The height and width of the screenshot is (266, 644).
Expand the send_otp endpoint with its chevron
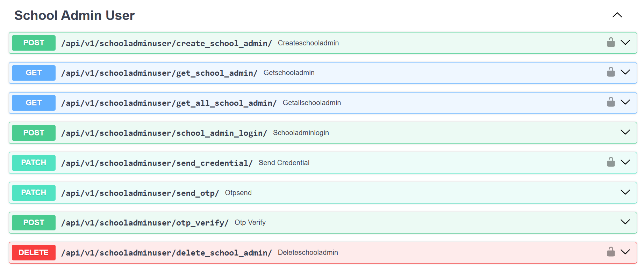coord(625,192)
